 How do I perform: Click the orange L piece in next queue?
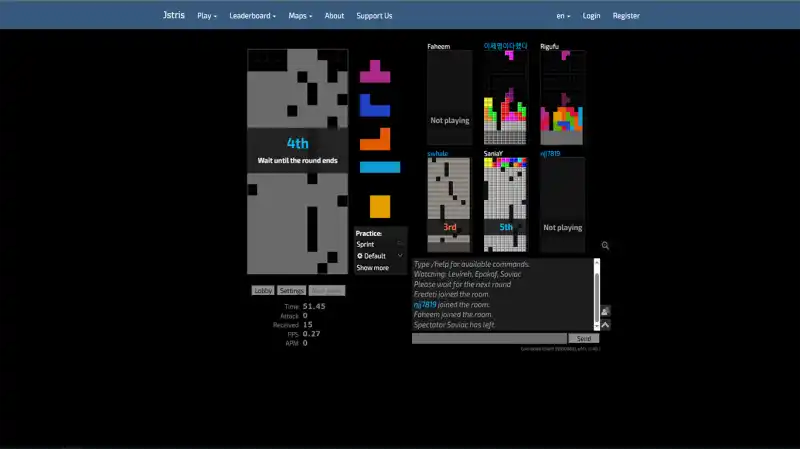(x=375, y=138)
